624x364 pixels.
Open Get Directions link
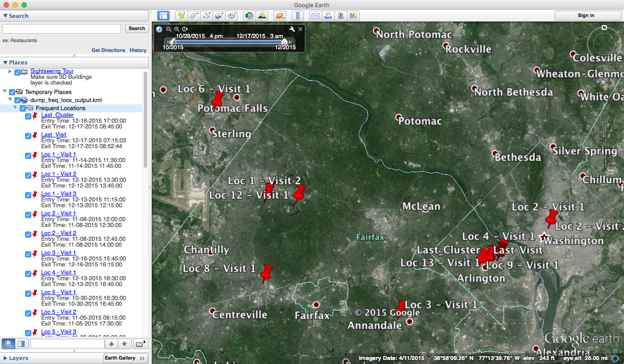pyautogui.click(x=108, y=50)
